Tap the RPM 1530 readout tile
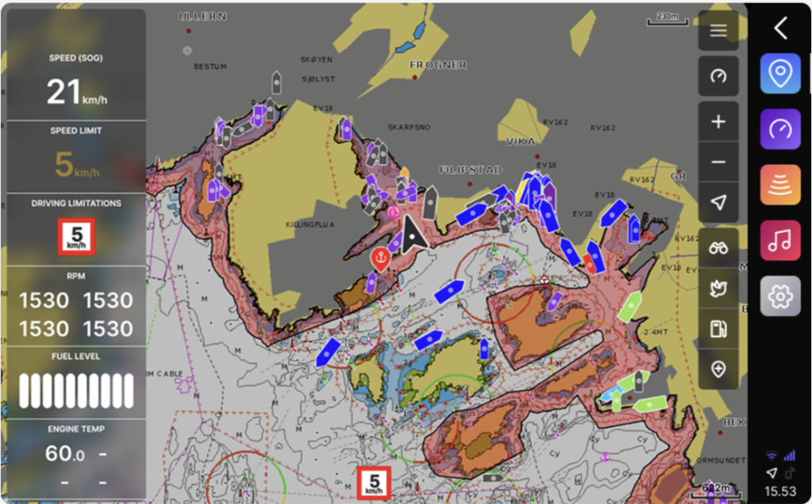 coord(76,305)
